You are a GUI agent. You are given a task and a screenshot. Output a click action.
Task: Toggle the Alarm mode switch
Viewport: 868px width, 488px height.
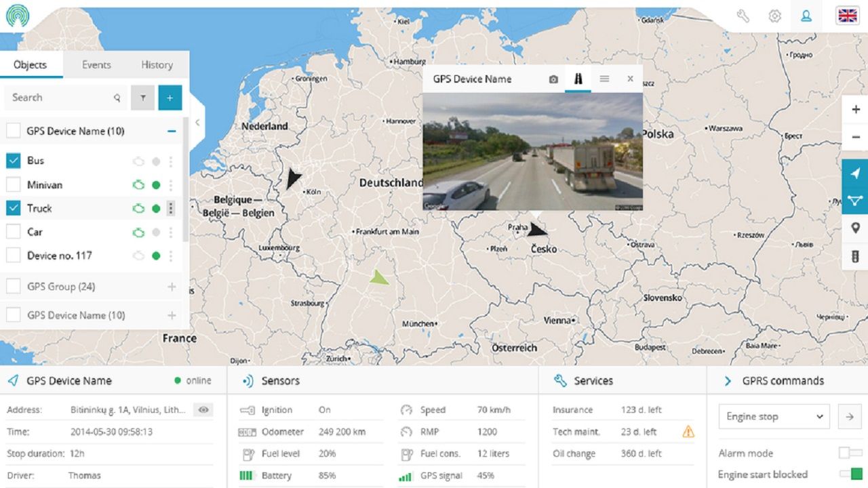click(850, 453)
